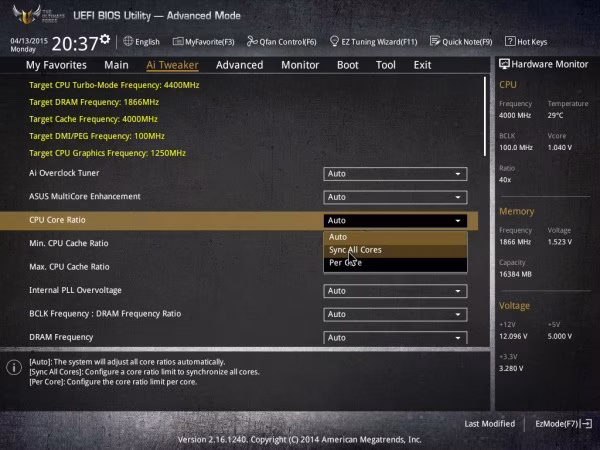Select the Ai Tweaker tab
600x450 pixels.
click(x=172, y=65)
